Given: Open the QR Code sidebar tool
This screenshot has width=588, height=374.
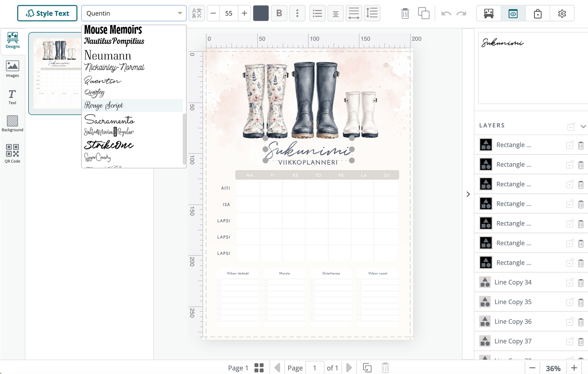Looking at the screenshot, I should [x=13, y=153].
